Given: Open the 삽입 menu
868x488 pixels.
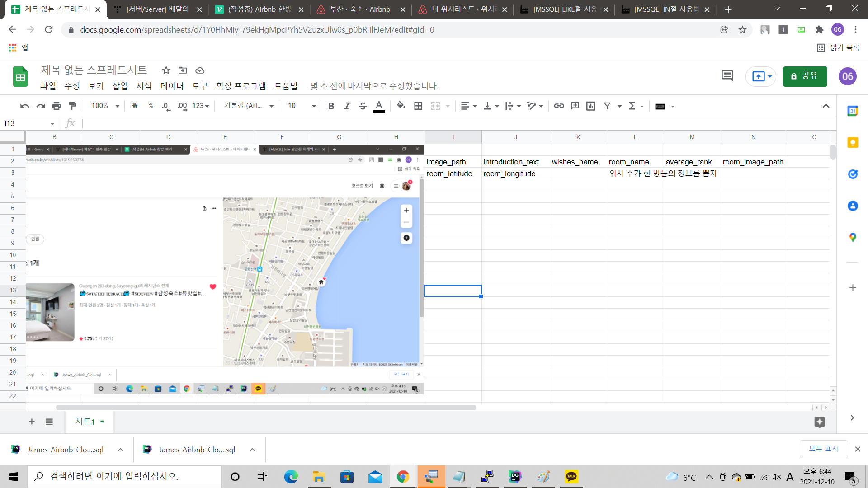Looking at the screenshot, I should (x=120, y=86).
